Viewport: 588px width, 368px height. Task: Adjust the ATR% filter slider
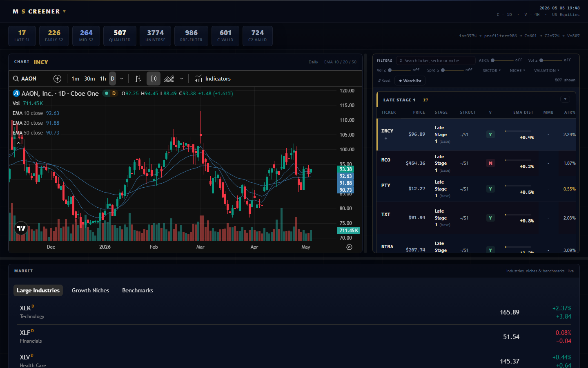tap(502, 60)
